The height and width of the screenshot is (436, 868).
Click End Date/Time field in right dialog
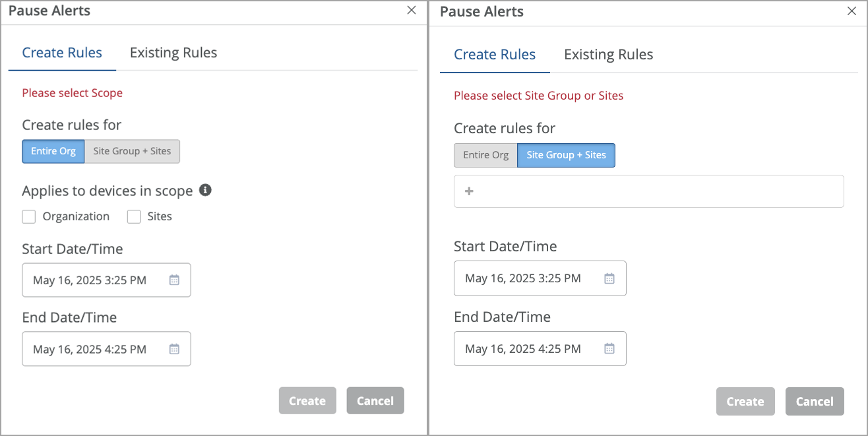(x=524, y=348)
